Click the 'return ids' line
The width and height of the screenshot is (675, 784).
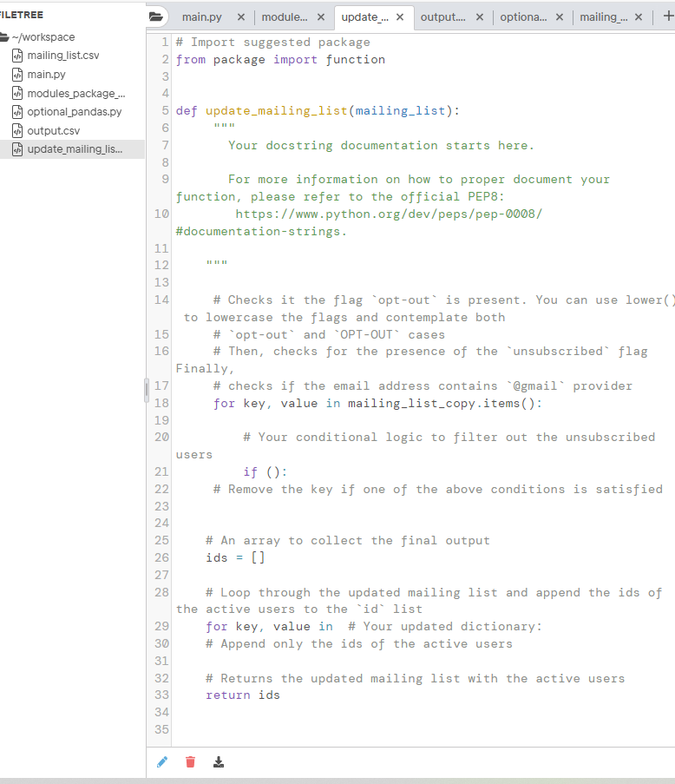tap(243, 695)
